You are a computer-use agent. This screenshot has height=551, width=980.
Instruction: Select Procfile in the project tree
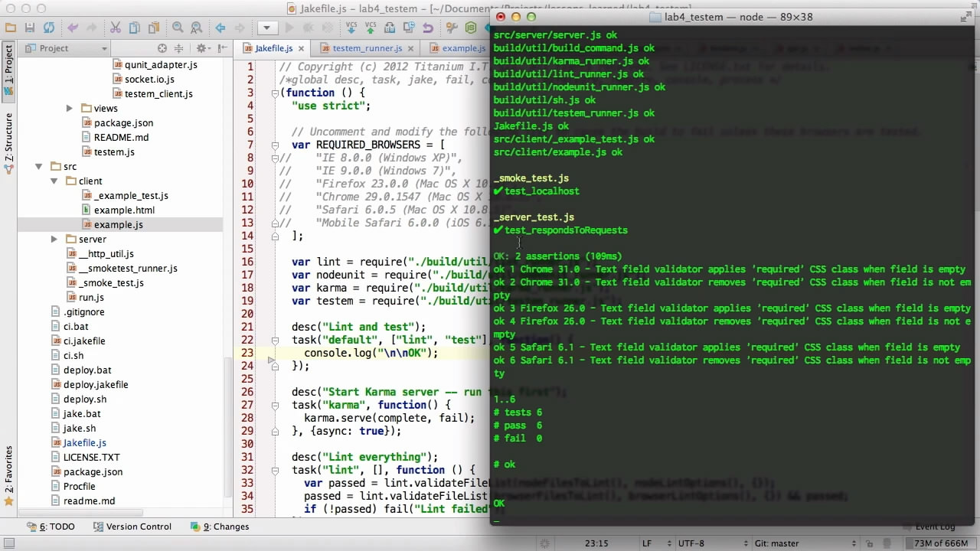79,487
